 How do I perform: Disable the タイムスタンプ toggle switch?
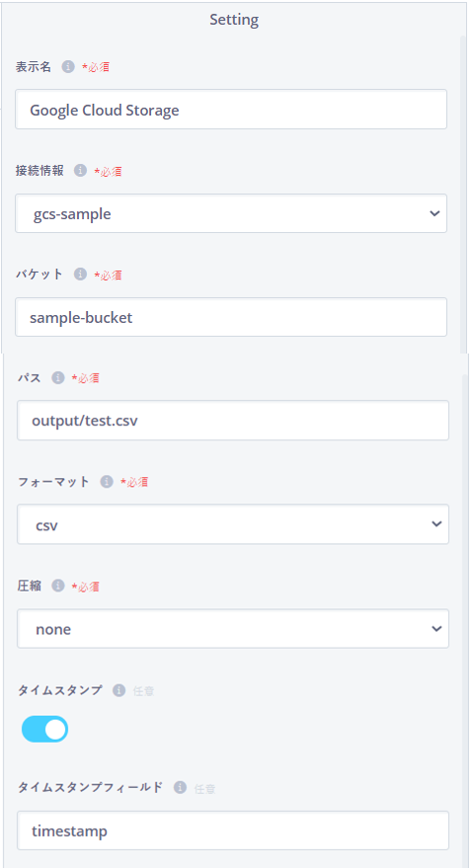(x=44, y=729)
